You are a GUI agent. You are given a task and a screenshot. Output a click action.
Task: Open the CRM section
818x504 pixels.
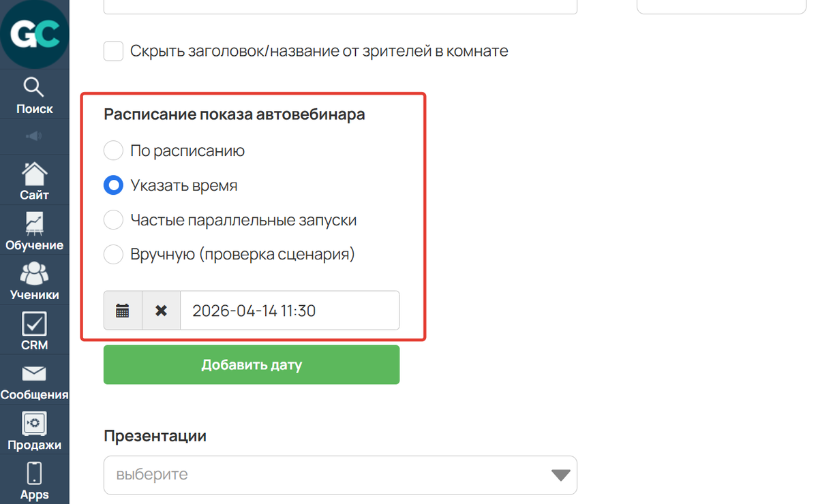(35, 330)
